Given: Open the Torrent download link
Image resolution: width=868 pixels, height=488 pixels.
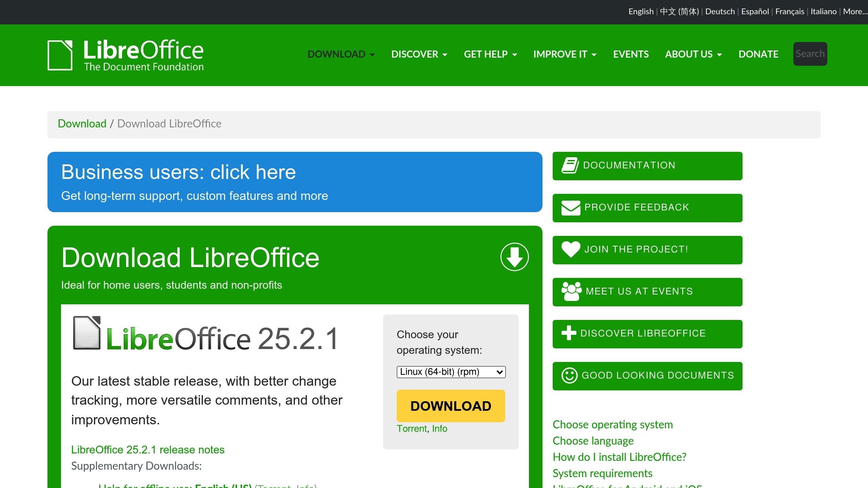Looking at the screenshot, I should (412, 429).
